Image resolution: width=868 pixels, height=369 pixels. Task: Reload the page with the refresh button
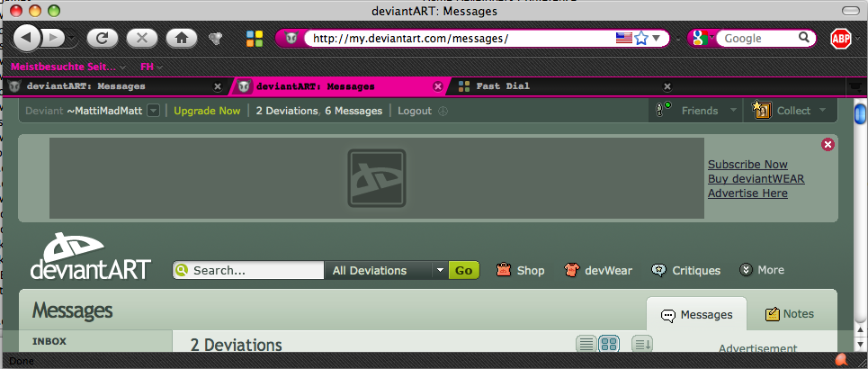103,38
